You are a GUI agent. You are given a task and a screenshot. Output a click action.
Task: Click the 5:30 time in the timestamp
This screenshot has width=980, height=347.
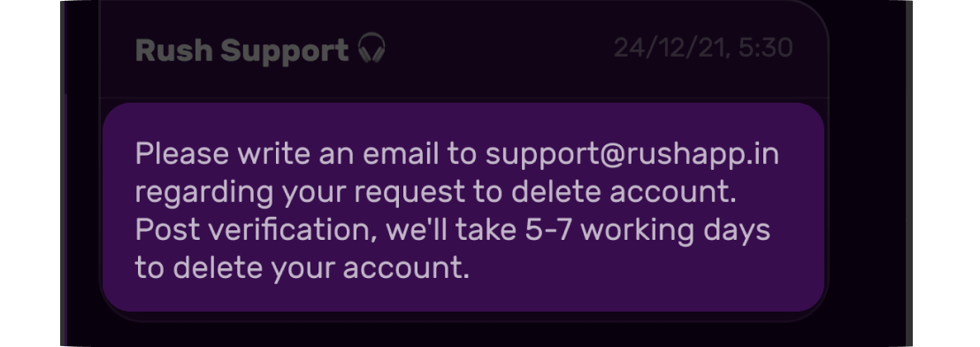click(766, 48)
